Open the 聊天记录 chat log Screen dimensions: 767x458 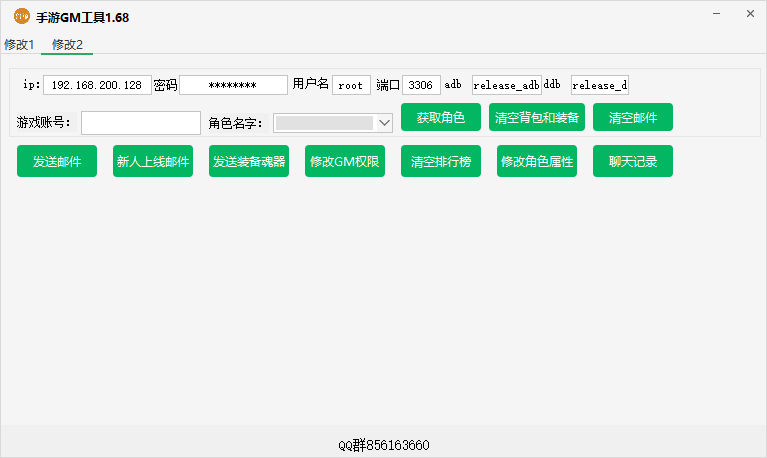coord(633,161)
